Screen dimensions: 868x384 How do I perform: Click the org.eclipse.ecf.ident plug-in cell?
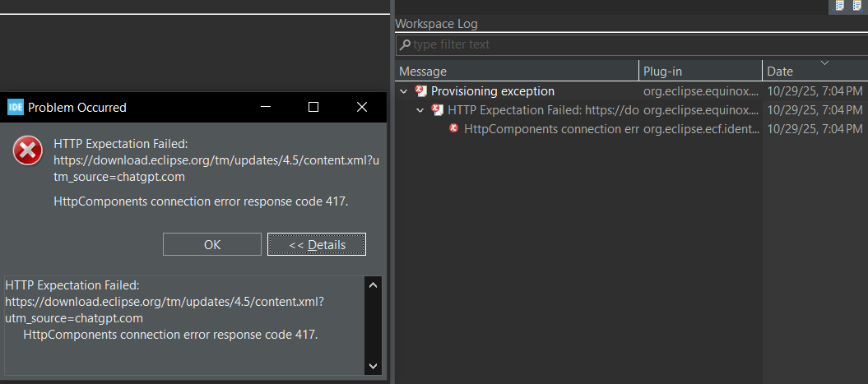tap(701, 129)
